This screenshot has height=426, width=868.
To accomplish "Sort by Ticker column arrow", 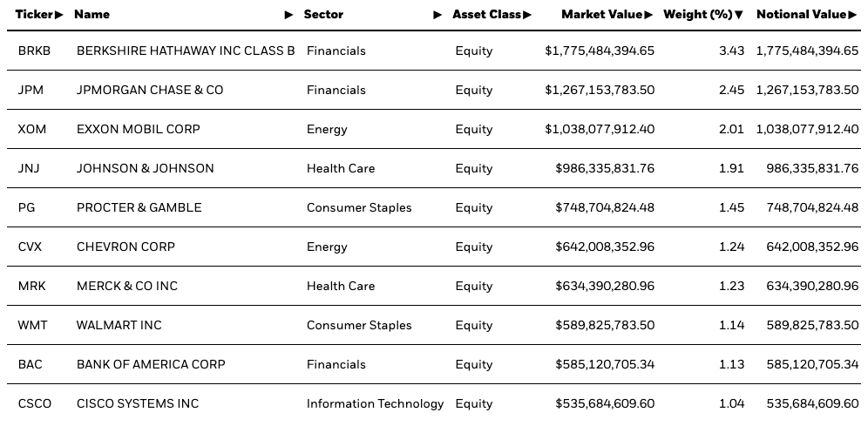I will click(60, 15).
